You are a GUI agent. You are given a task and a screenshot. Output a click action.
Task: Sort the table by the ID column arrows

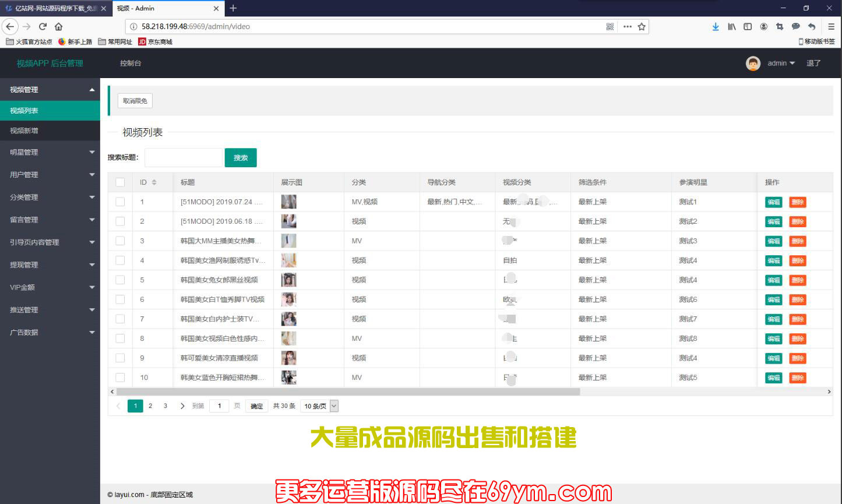(154, 182)
